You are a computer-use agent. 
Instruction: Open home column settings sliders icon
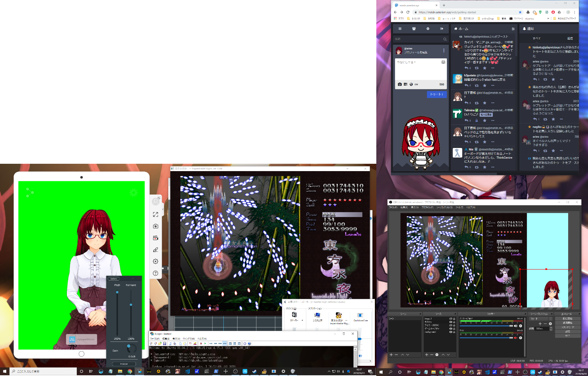(513, 29)
